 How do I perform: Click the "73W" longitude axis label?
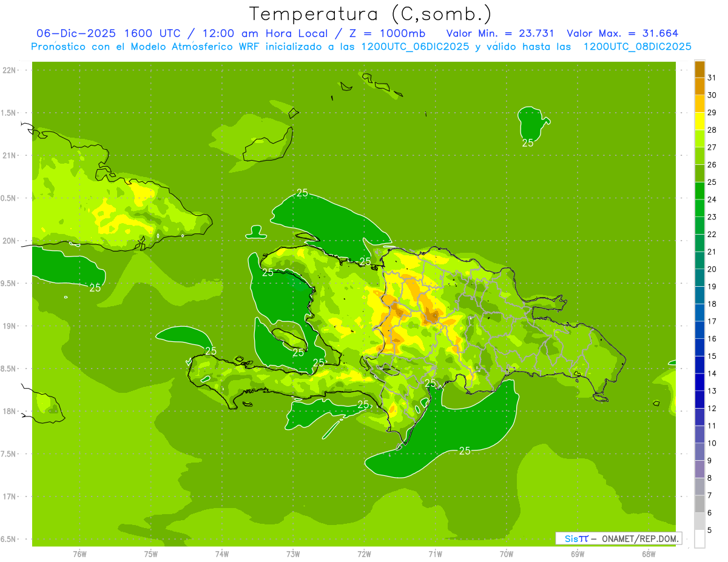tap(293, 554)
